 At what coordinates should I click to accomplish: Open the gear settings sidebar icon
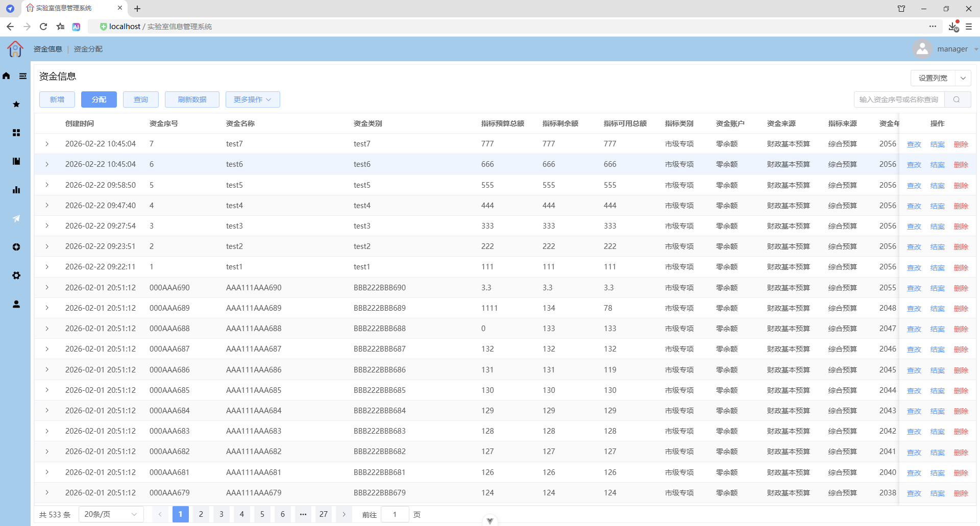[x=16, y=275]
